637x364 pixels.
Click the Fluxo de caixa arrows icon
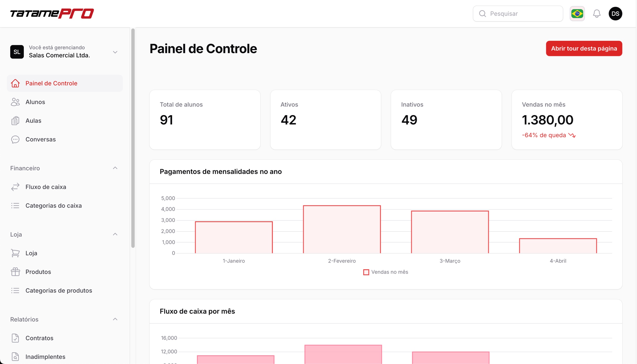15,187
